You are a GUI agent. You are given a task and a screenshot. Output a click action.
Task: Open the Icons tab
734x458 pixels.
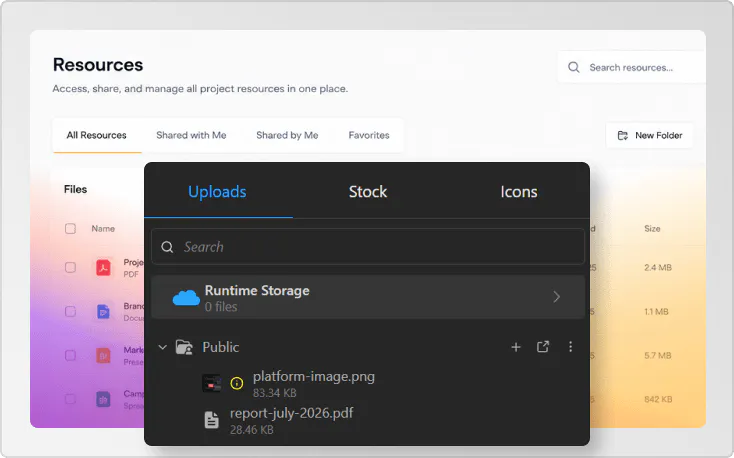click(519, 192)
